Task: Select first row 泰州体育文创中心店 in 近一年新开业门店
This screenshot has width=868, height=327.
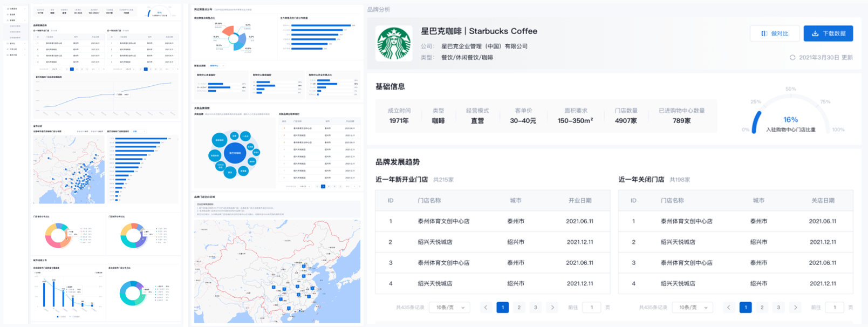Action: pos(443,221)
